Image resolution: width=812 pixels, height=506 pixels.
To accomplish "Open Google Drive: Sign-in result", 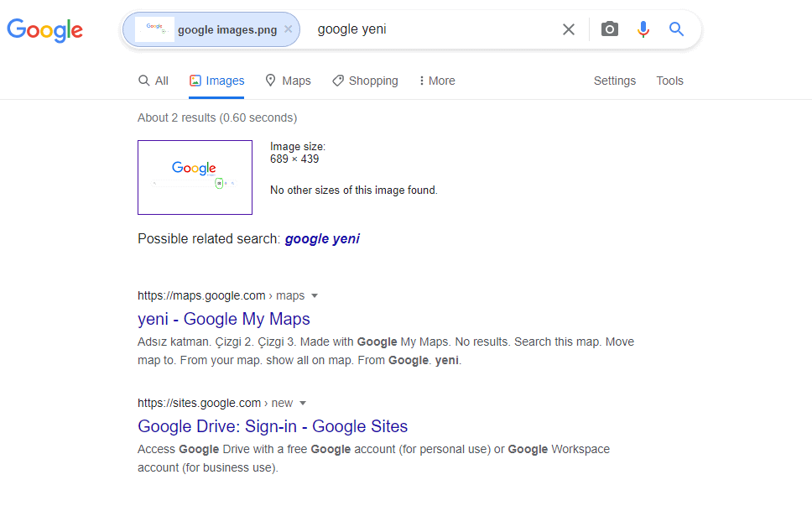I will click(273, 426).
